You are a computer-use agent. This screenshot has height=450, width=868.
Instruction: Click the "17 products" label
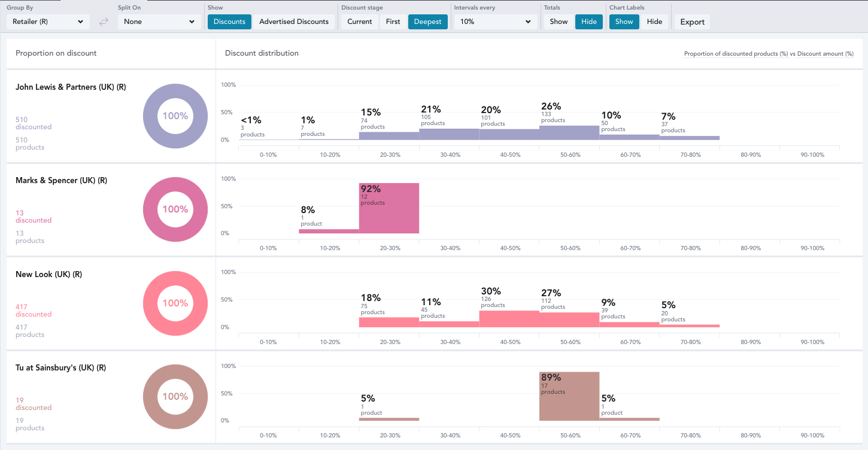coord(553,389)
